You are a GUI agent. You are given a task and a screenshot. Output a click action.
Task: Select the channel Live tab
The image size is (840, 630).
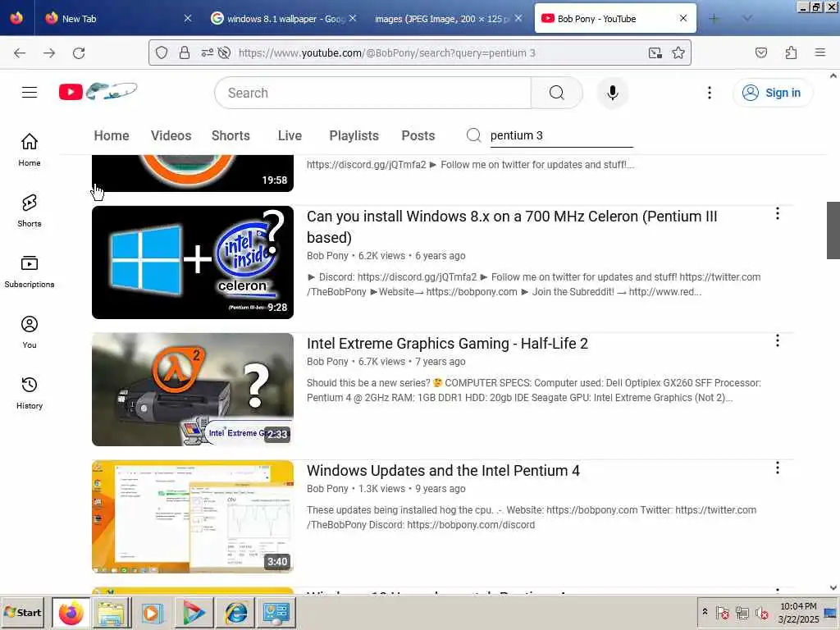click(290, 135)
